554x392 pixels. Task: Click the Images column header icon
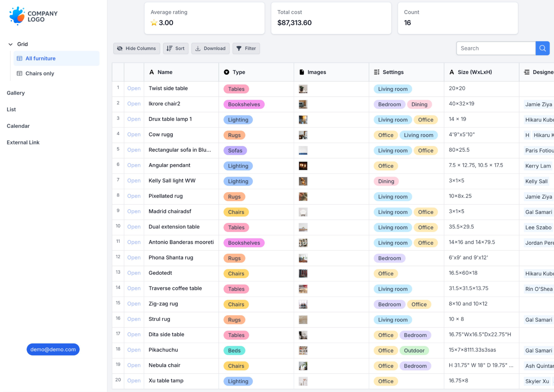point(301,72)
